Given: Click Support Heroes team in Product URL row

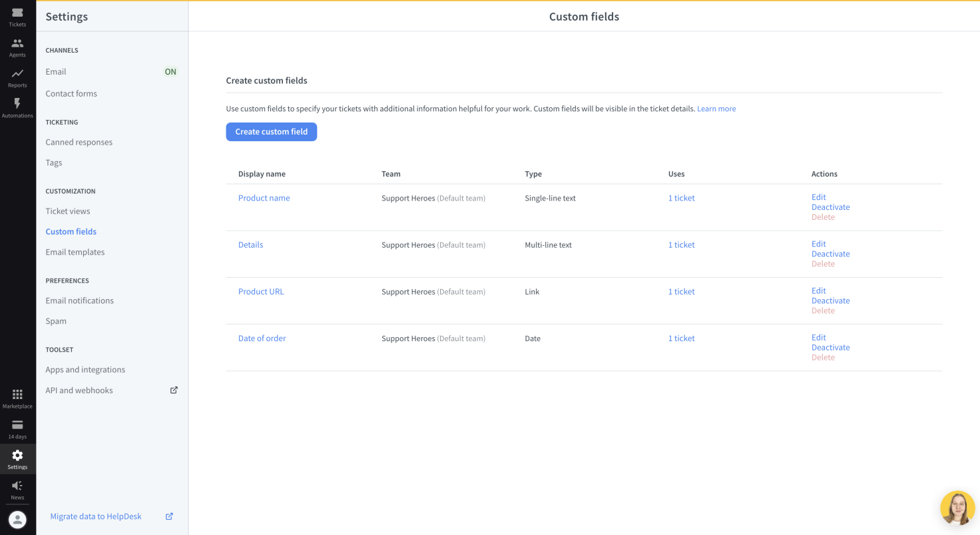Looking at the screenshot, I should coord(433,292).
